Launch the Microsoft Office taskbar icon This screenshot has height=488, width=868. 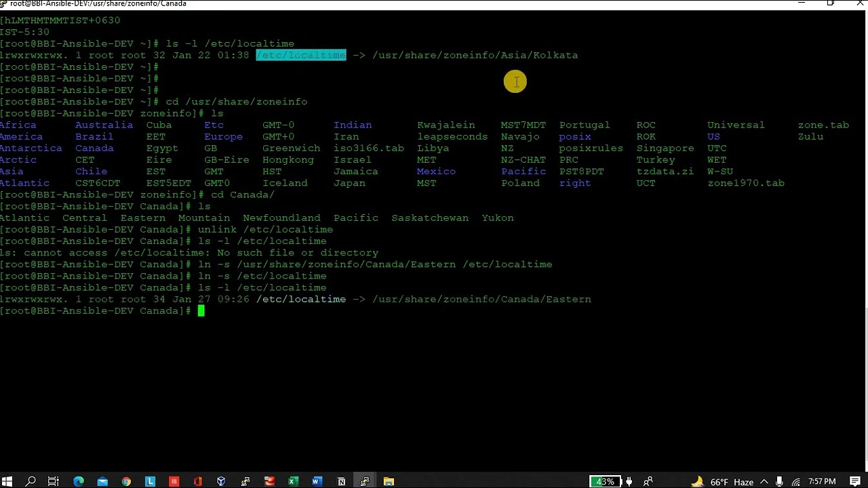[197, 481]
